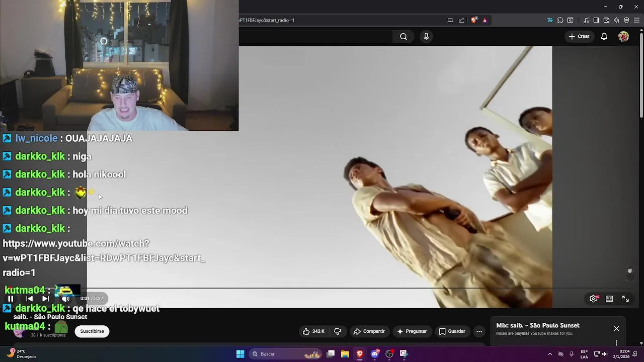Switch video to fullscreen
Viewport: 644px width, 362px height.
click(625, 299)
